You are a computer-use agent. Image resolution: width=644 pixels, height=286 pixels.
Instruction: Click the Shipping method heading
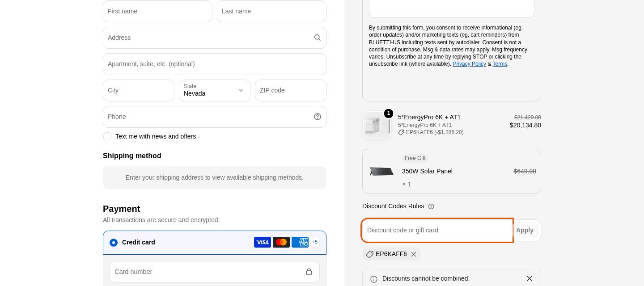pyautogui.click(x=132, y=156)
